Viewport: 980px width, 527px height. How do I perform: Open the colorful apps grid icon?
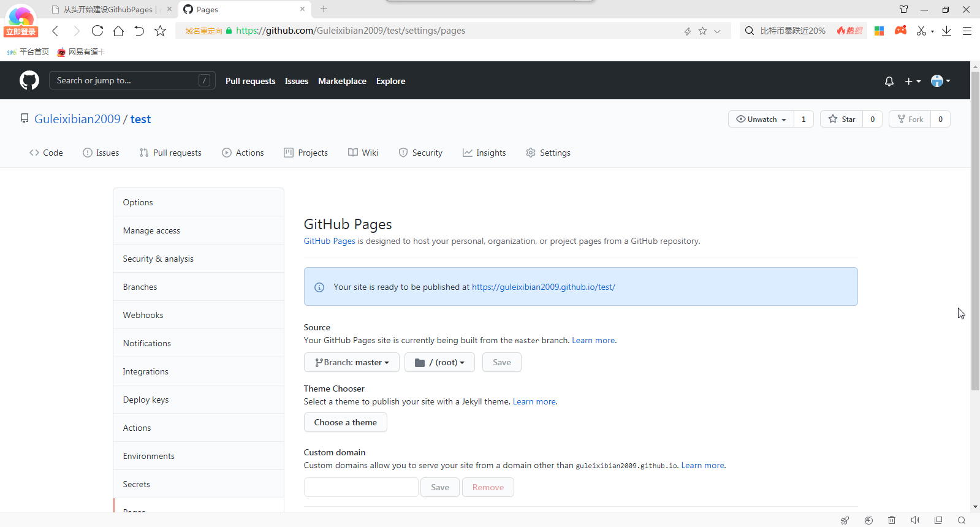pyautogui.click(x=879, y=31)
